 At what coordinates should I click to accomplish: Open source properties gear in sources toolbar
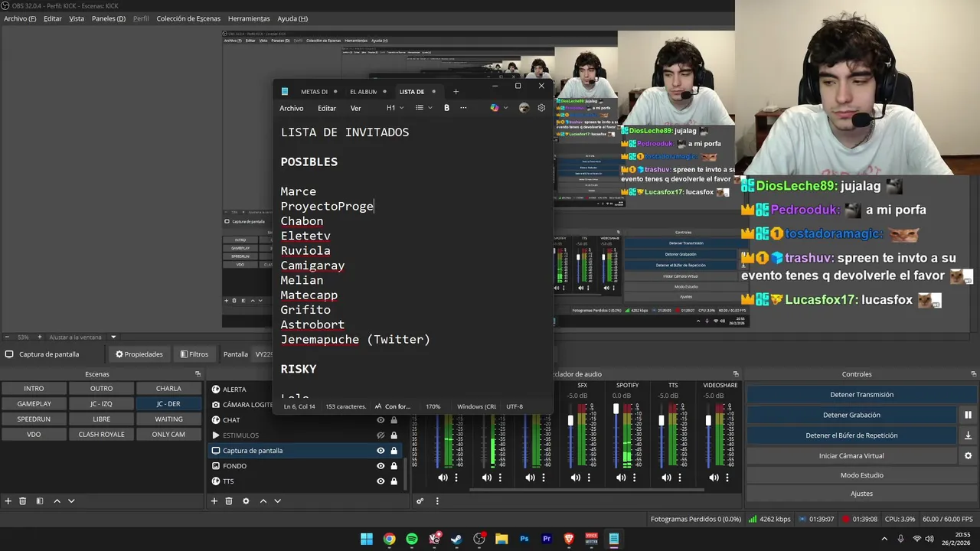click(x=246, y=501)
